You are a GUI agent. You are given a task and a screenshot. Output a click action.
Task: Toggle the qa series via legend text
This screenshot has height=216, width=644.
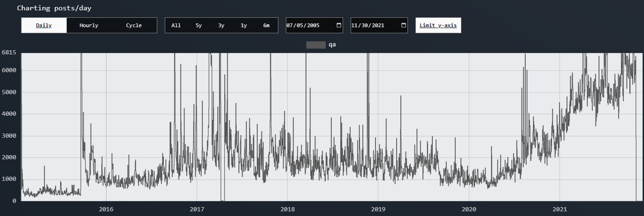tap(332, 45)
